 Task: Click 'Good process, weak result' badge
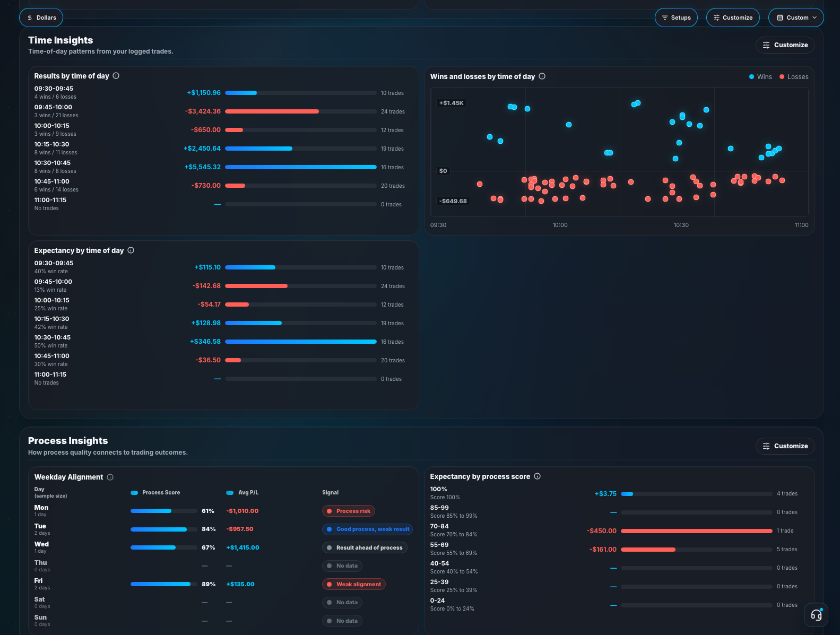click(367, 529)
